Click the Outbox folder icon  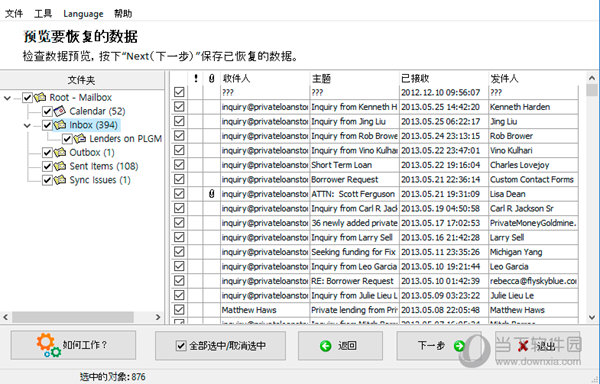(60, 152)
